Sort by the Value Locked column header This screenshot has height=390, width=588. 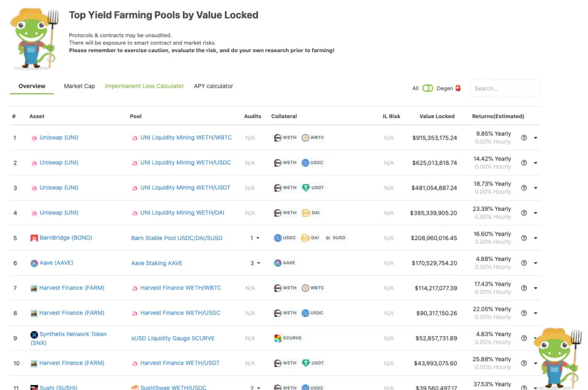click(437, 116)
